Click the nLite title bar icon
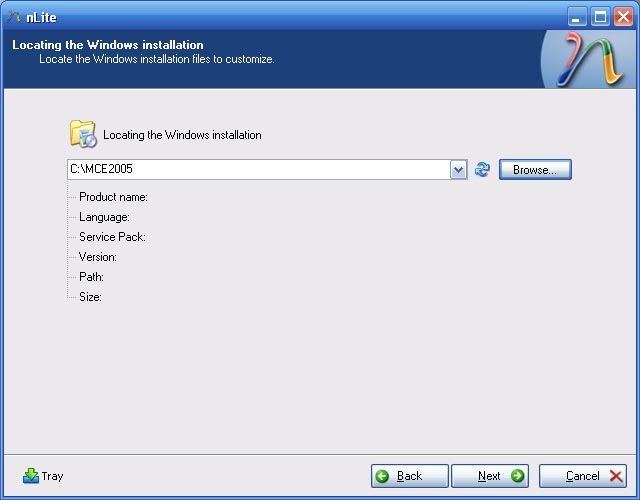The width and height of the screenshot is (640, 500). click(x=14, y=17)
